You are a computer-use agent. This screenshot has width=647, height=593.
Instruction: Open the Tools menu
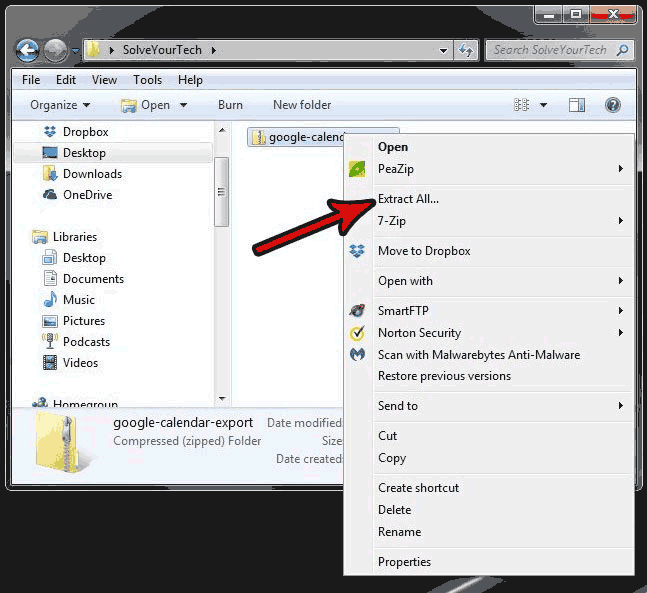pos(147,80)
